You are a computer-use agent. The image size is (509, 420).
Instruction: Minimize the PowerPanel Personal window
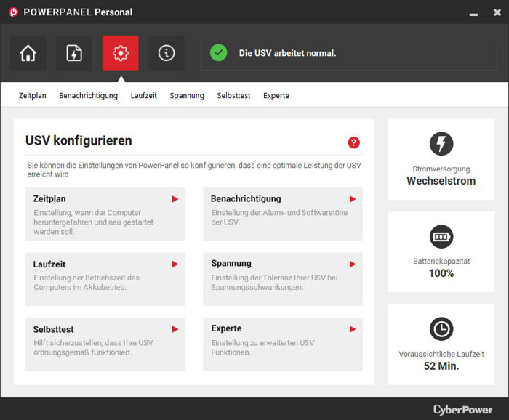pos(473,15)
